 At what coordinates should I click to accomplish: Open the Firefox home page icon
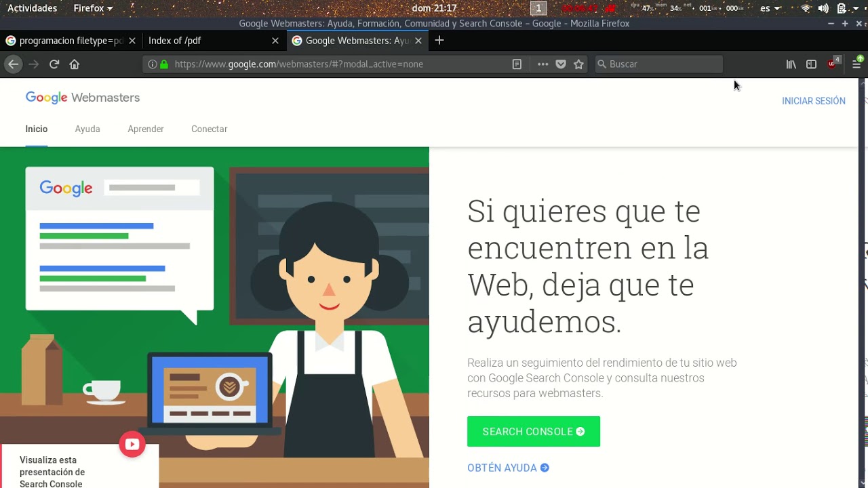click(75, 64)
